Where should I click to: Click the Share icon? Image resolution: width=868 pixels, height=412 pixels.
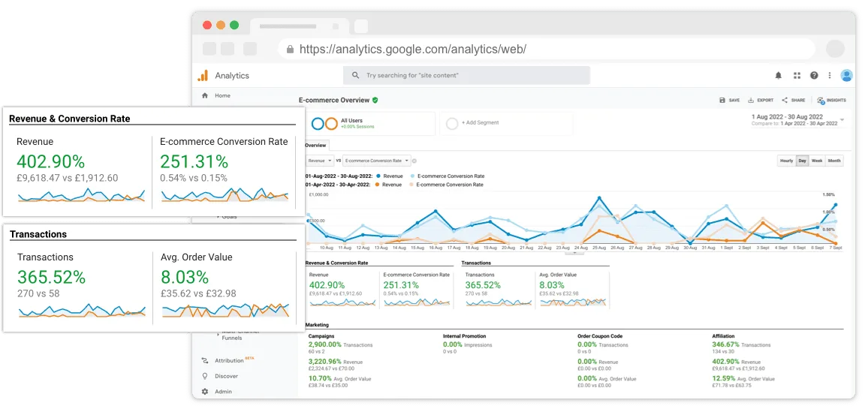(785, 100)
